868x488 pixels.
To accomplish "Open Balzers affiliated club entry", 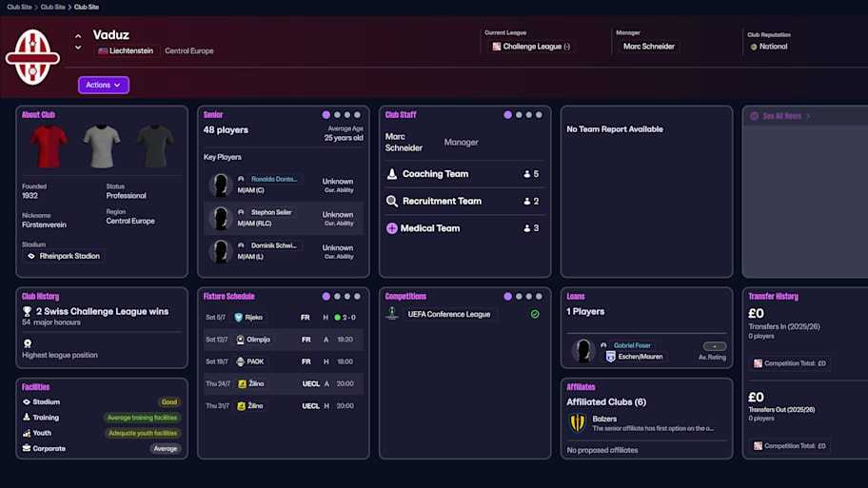I will pos(646,423).
